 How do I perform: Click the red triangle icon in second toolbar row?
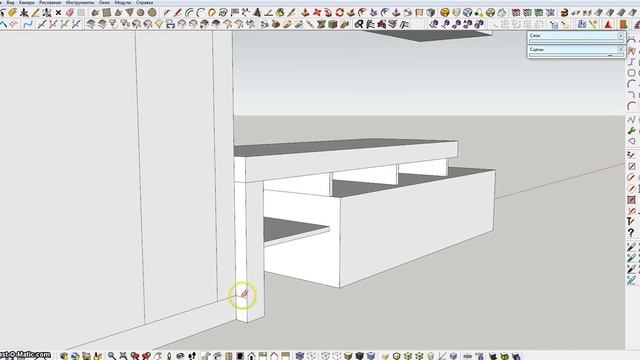(x=608, y=24)
